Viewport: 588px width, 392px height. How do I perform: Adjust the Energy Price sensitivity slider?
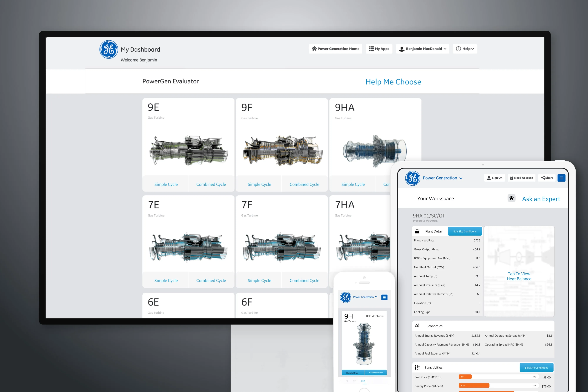pos(499,386)
